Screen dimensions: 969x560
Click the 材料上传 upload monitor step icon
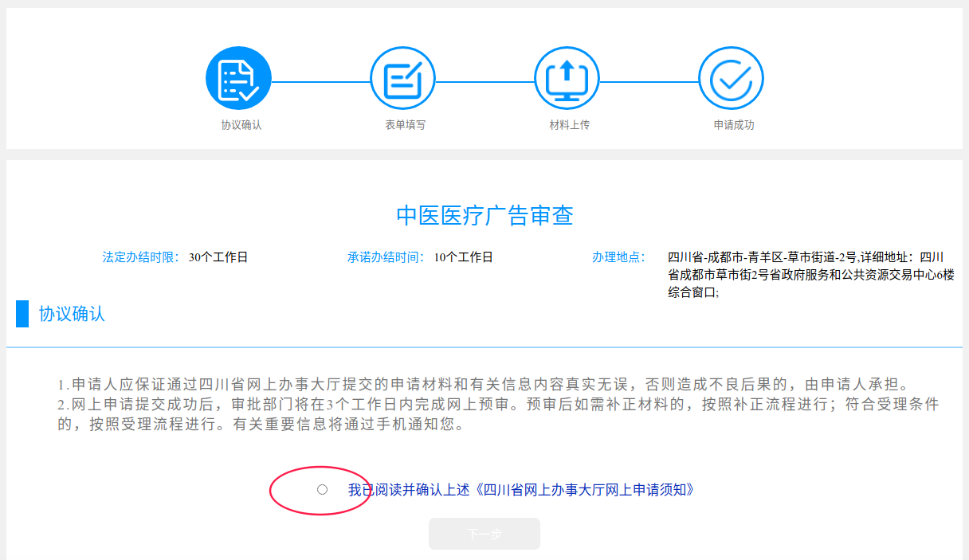click(567, 78)
